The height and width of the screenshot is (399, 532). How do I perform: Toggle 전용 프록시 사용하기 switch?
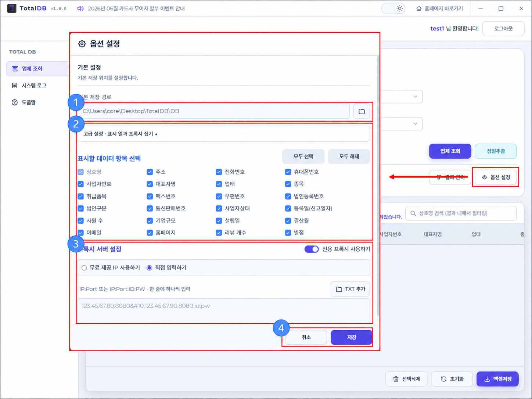click(x=312, y=249)
